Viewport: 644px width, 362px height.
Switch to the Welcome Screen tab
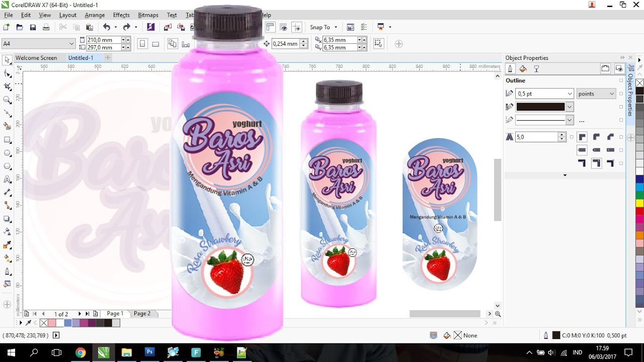(36, 58)
